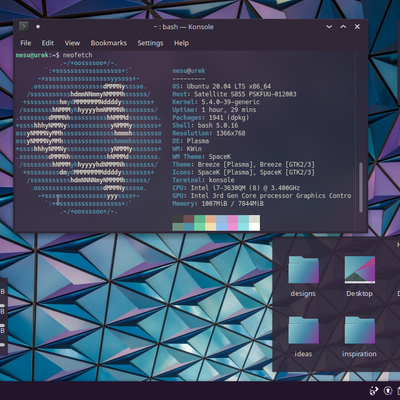
Task: Click the peach color block in neofetch output
Action: tap(211, 219)
